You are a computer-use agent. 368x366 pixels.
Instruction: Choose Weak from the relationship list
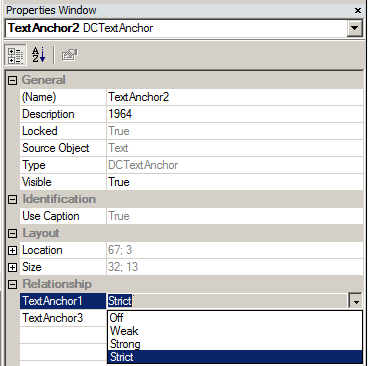tap(235, 331)
